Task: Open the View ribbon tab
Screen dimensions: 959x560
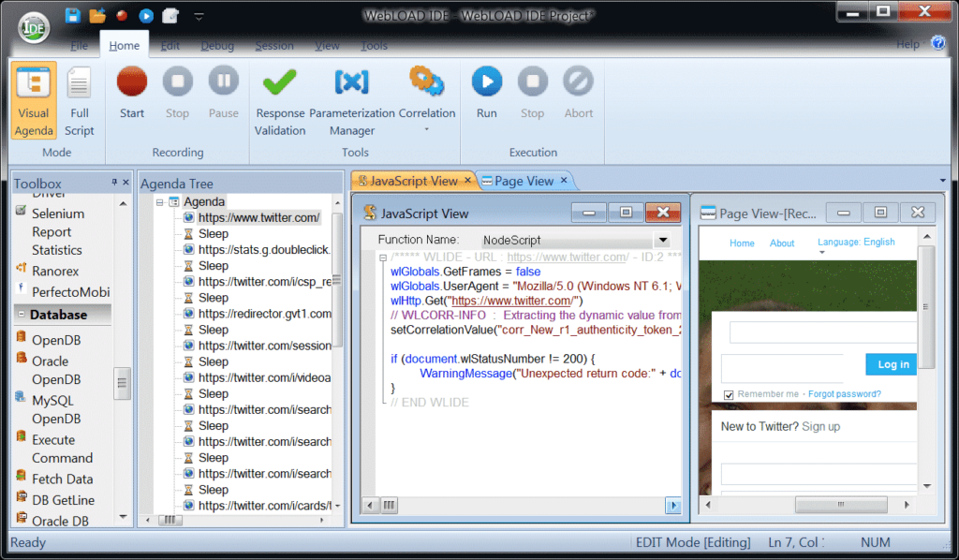Action: click(327, 46)
